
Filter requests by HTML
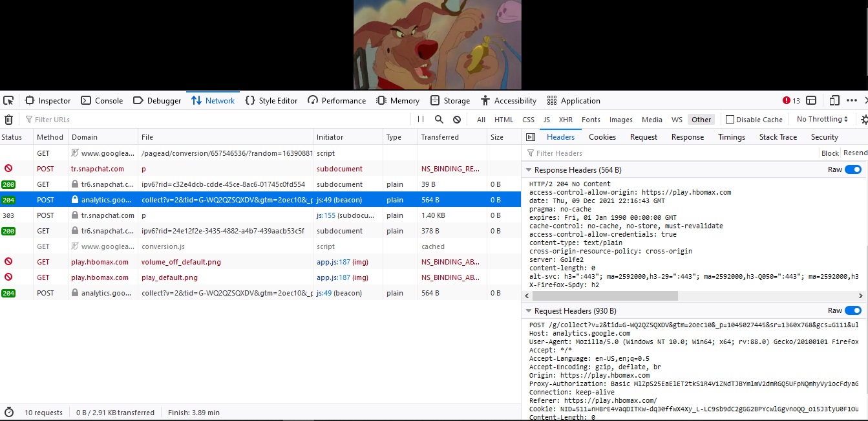pos(503,120)
